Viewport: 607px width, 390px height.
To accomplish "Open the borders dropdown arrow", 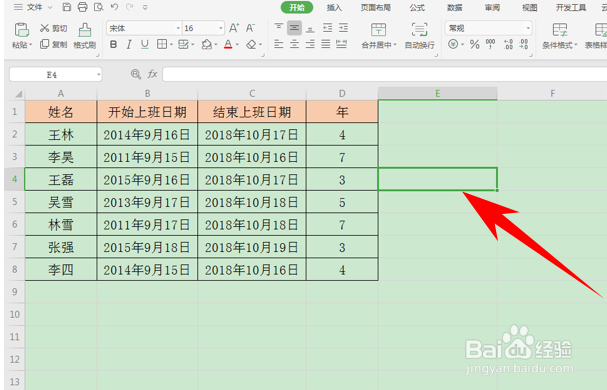I will [x=171, y=45].
